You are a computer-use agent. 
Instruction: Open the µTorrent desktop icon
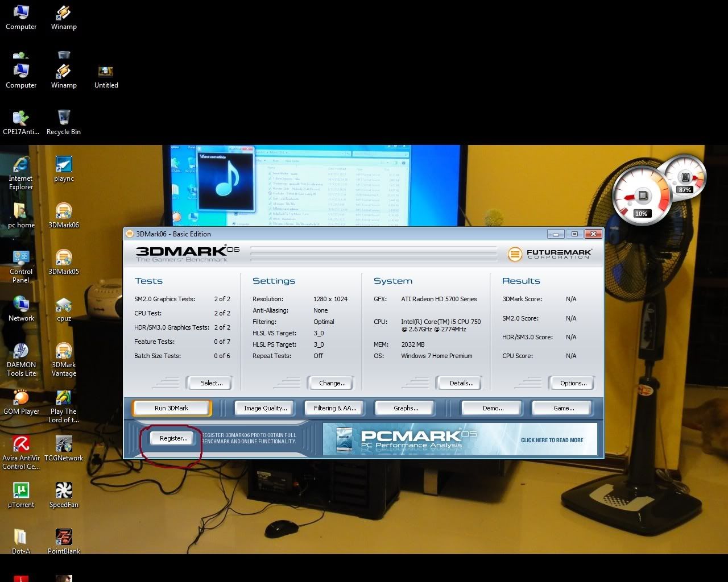tap(21, 492)
